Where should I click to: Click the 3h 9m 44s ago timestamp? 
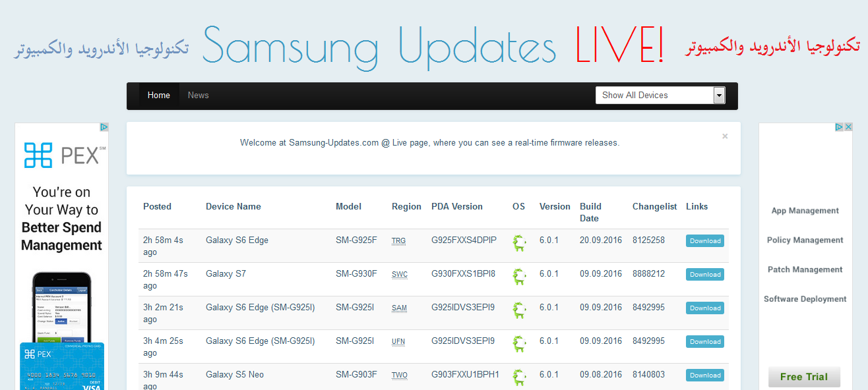tap(163, 380)
